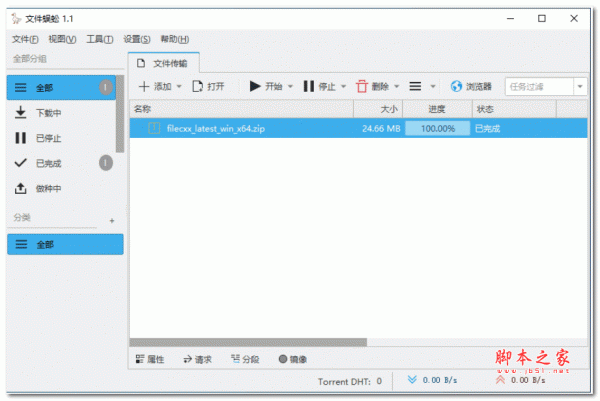This screenshot has width=600, height=401.
Task: Click the 100.00% progress bar
Action: coord(437,128)
